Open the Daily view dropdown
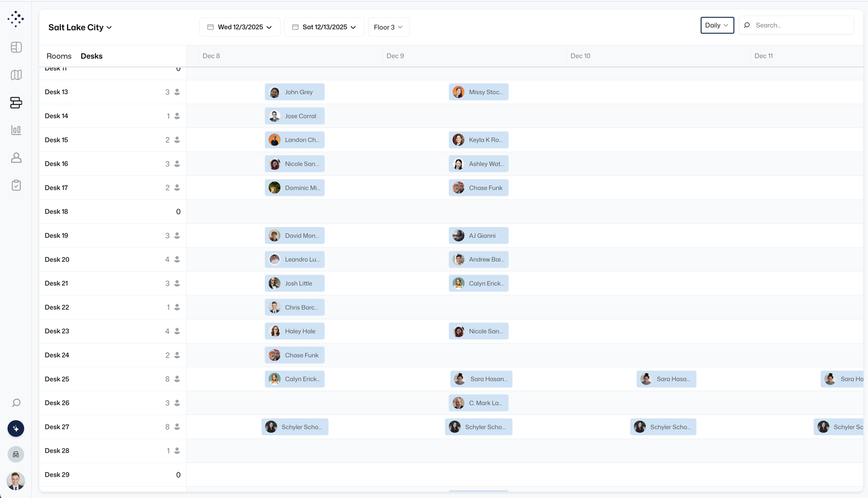The height and width of the screenshot is (498, 868). pyautogui.click(x=717, y=25)
